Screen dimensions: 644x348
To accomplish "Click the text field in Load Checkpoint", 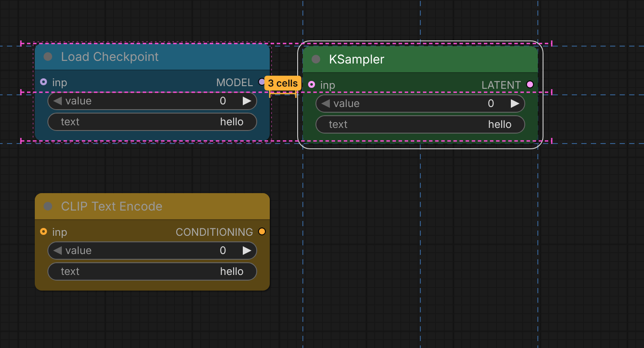I will click(152, 122).
